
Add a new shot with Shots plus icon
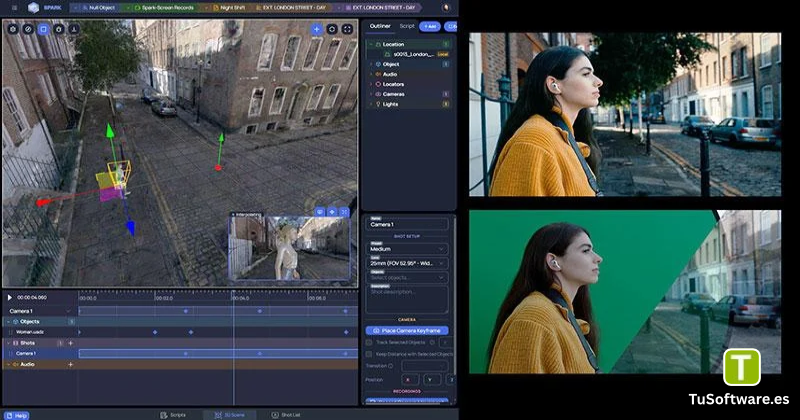coord(70,343)
